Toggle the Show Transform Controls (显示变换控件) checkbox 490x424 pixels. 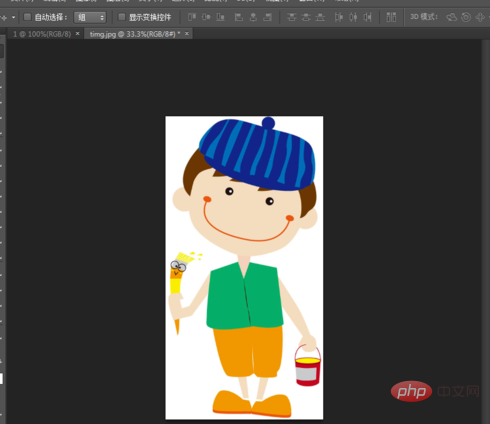(x=122, y=17)
